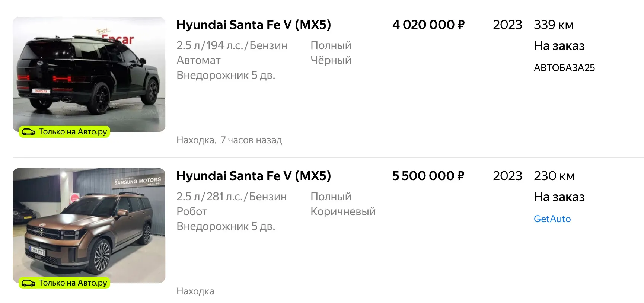
Task: Click the 5 500 000 ₽ price
Action: pos(428,176)
